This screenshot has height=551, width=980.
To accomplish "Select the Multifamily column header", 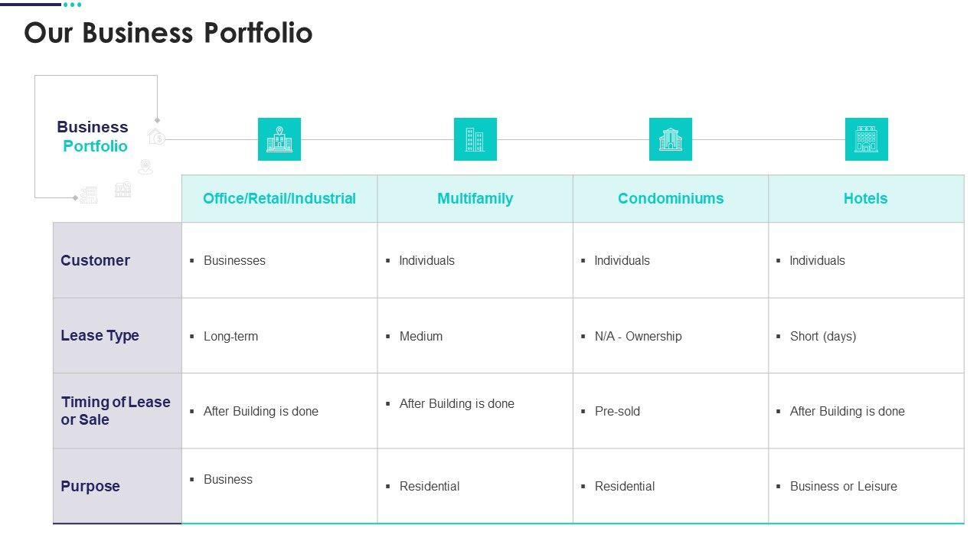I will (475, 199).
